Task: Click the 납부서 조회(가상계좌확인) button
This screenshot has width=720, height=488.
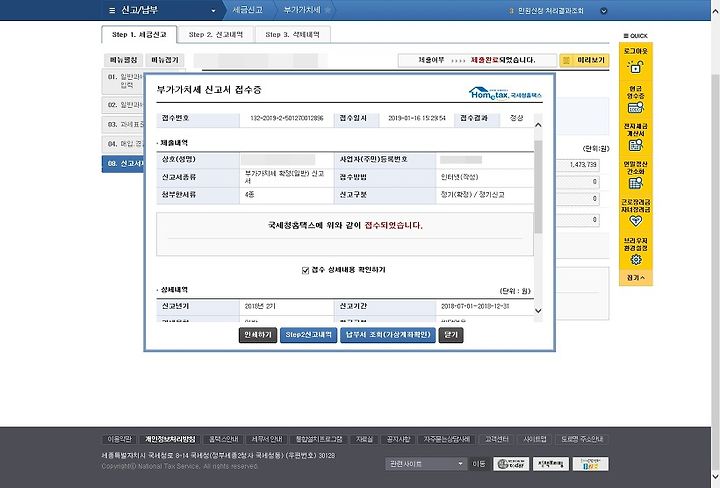Action: click(388, 335)
